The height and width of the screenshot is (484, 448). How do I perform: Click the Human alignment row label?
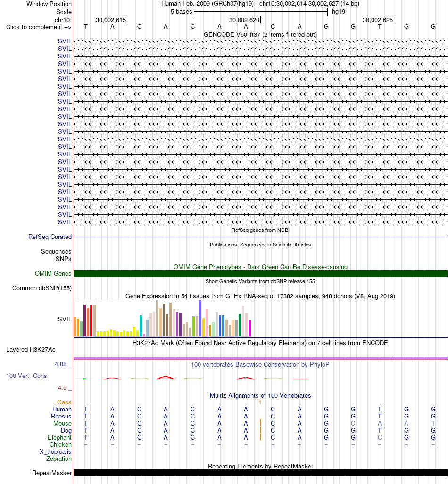click(62, 409)
